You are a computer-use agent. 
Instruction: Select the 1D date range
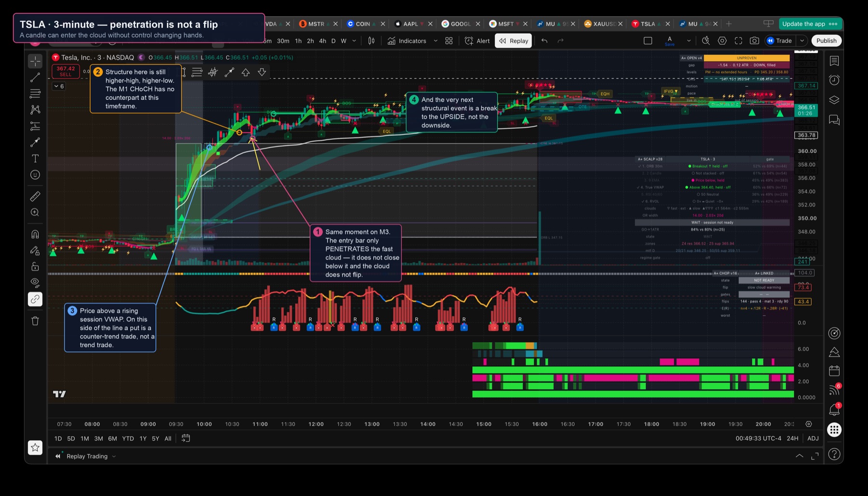tap(58, 439)
